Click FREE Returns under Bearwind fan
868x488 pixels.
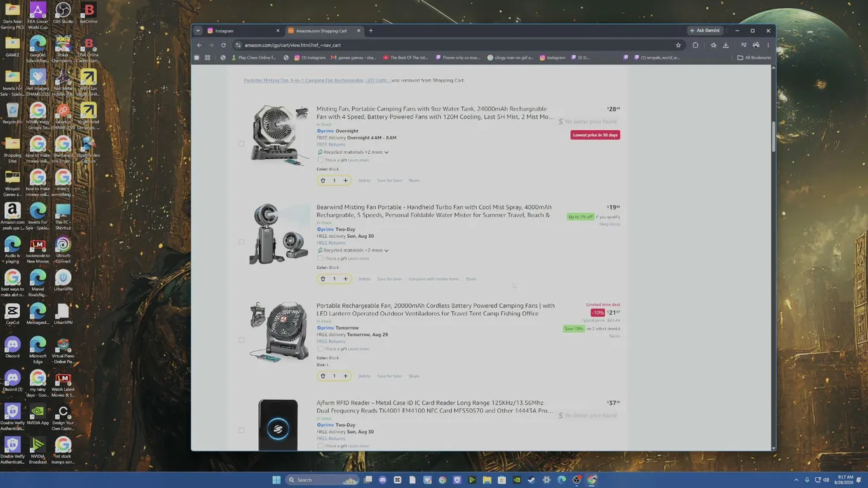[x=331, y=243]
